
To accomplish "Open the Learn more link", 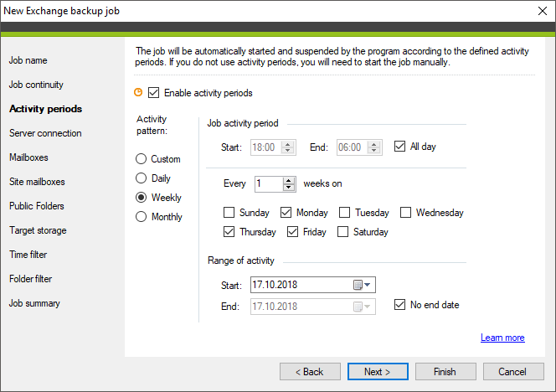I will 502,338.
